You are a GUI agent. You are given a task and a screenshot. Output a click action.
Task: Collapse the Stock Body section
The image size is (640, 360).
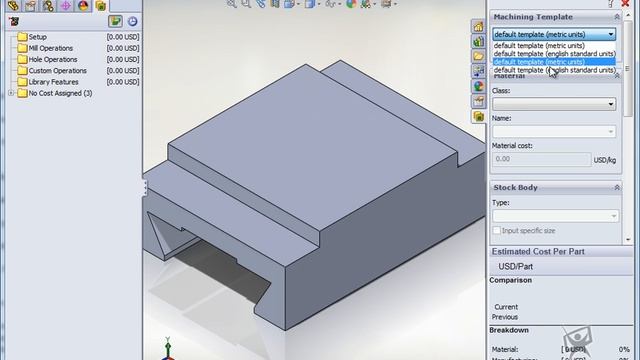pyautogui.click(x=617, y=187)
